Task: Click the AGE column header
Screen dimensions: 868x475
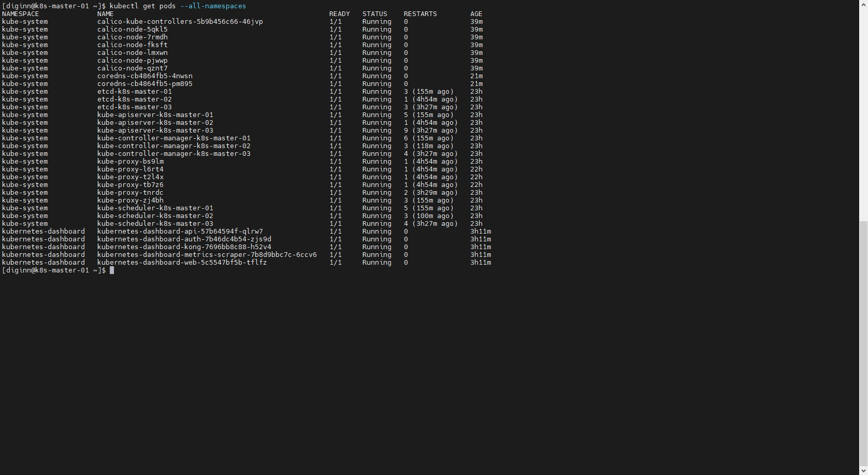Action: coord(476,14)
